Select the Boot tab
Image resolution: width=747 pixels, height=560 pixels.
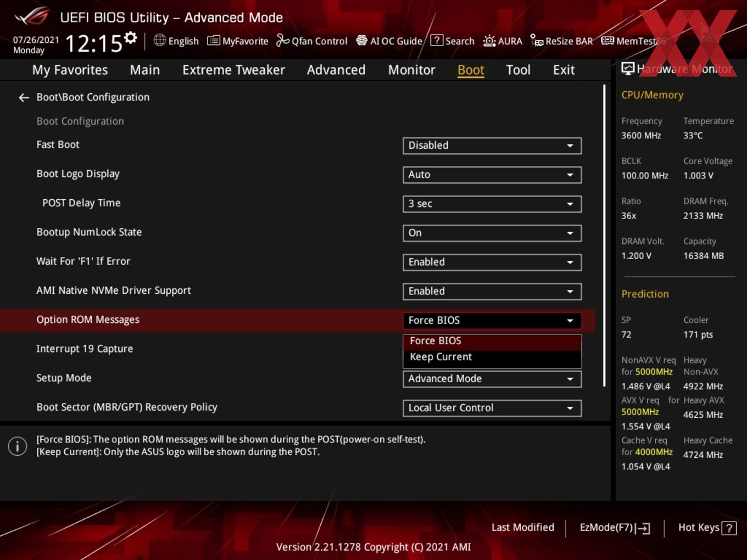click(x=471, y=70)
